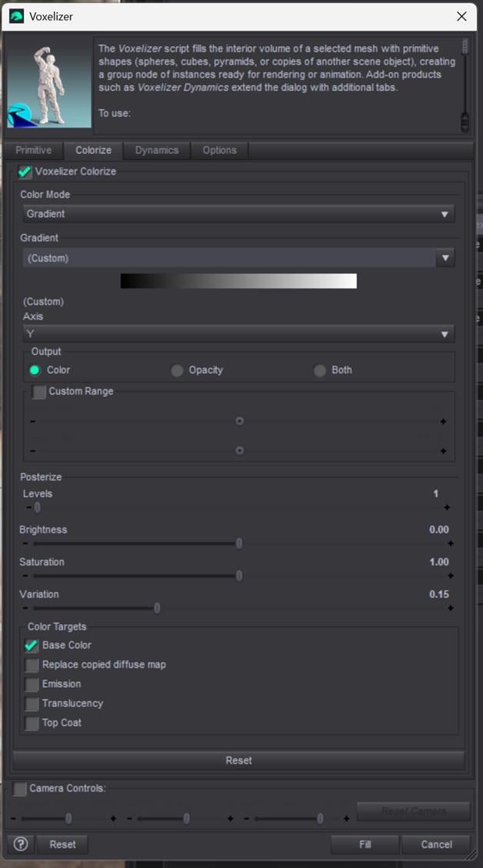Switch to the Colorize tab
Viewport: 483px width, 868px height.
(94, 150)
